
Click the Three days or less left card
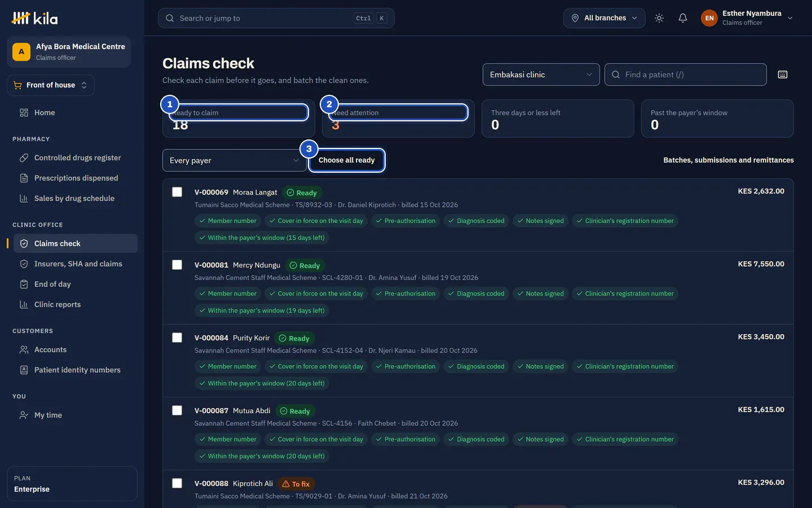point(558,119)
